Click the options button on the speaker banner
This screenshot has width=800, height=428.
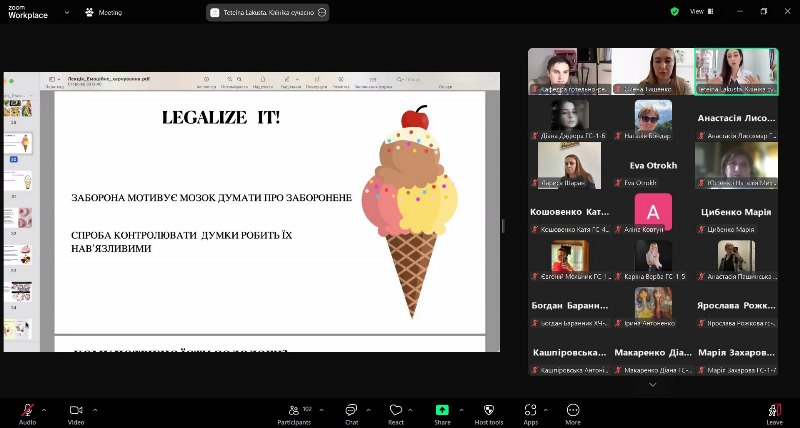322,13
